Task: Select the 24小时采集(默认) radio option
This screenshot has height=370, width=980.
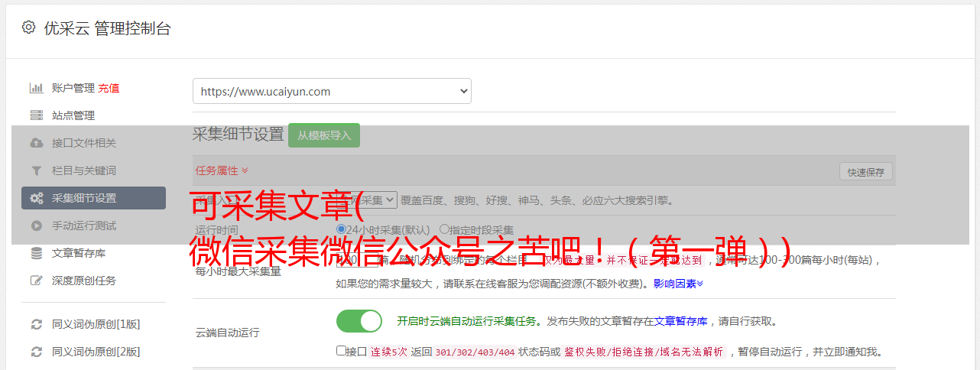Action: pyautogui.click(x=341, y=229)
